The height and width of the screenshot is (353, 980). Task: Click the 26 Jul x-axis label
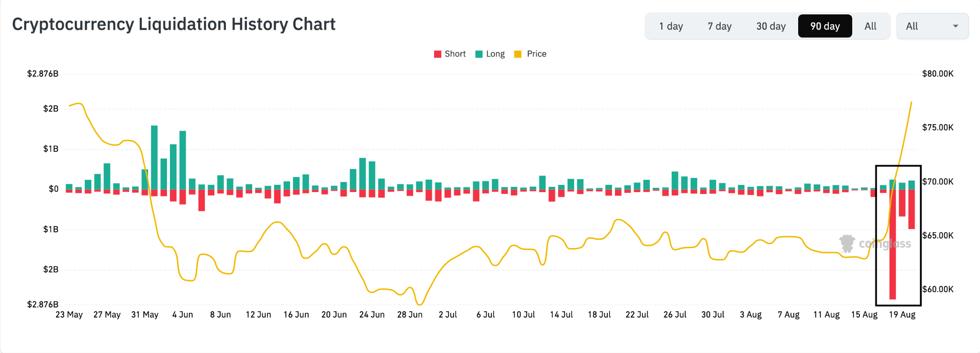click(x=675, y=315)
